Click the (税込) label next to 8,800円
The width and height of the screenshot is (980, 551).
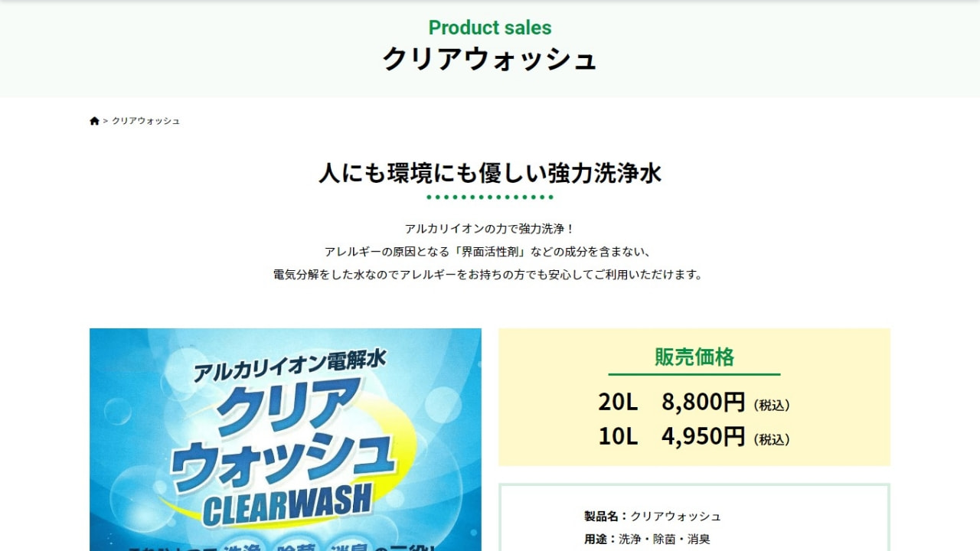tap(772, 406)
